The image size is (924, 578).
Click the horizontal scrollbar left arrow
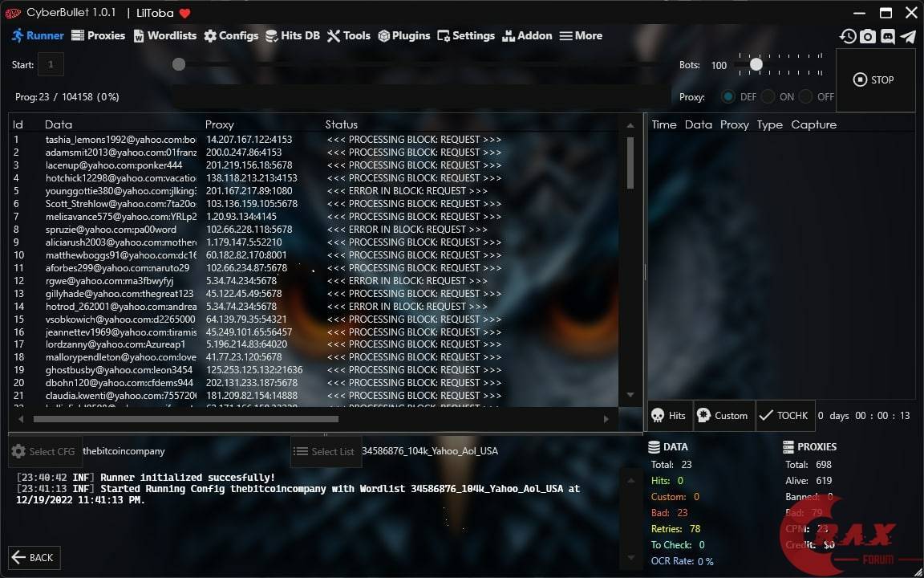21,419
